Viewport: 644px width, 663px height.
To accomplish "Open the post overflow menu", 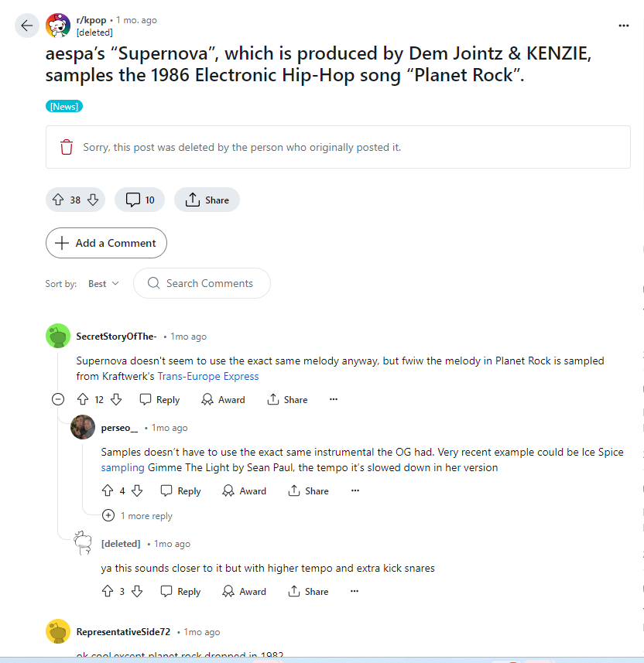I will (624, 26).
